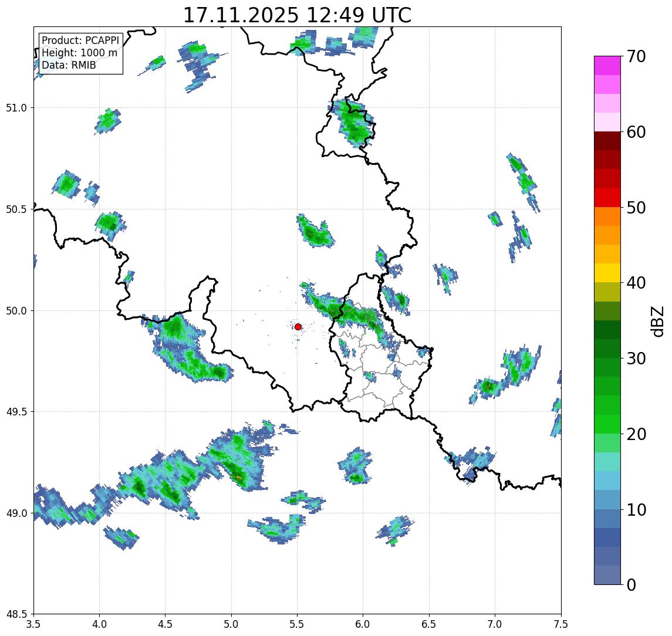Click the 'dBZ' colorbar label

point(657,320)
